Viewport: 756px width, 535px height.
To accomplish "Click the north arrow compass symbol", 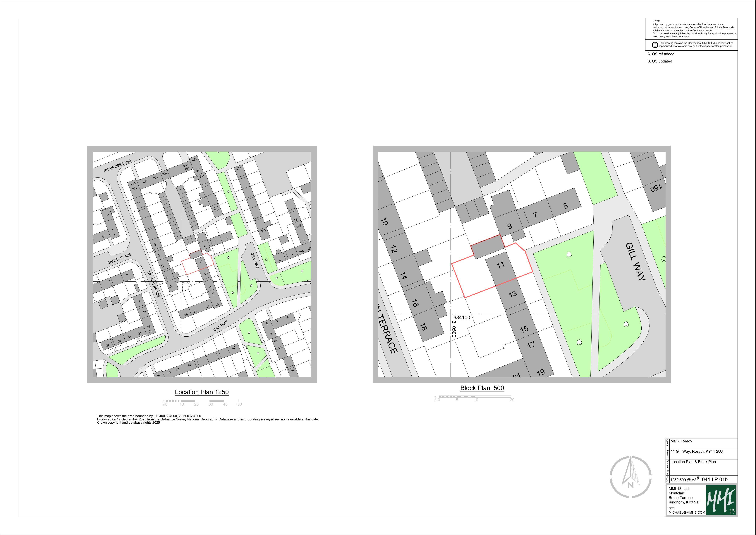I will [x=630, y=477].
